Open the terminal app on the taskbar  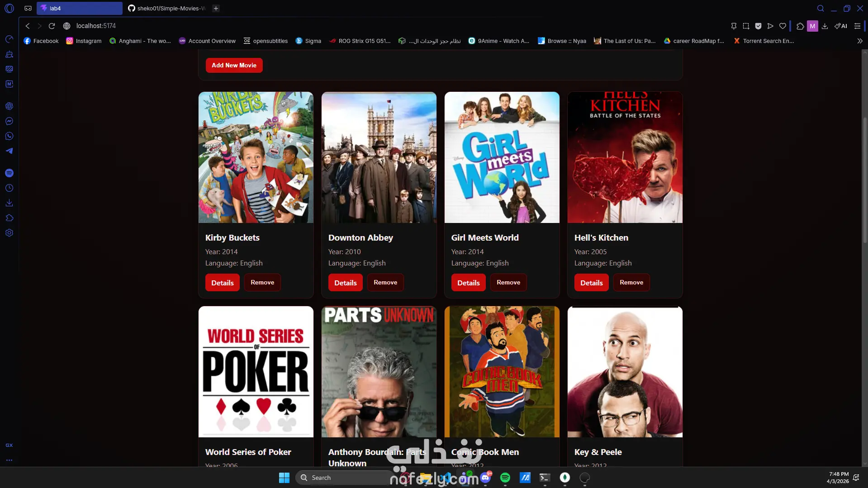545,478
